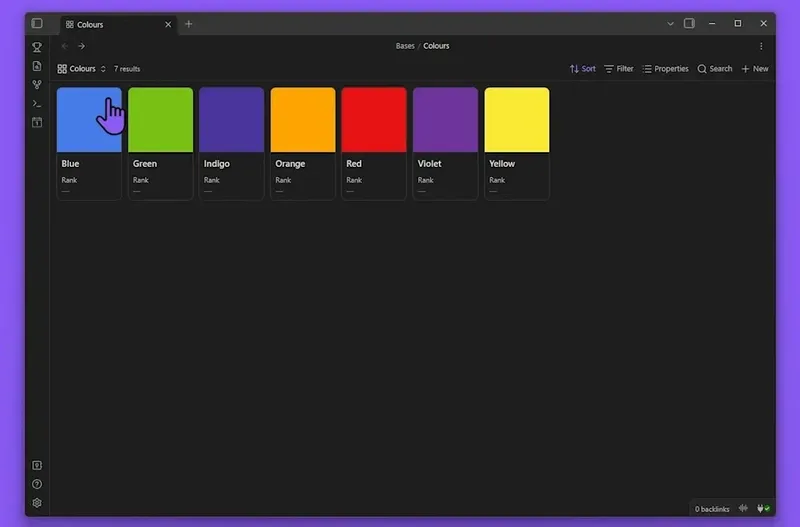Open the Blue colour card image
This screenshot has width=800, height=527.
point(89,120)
